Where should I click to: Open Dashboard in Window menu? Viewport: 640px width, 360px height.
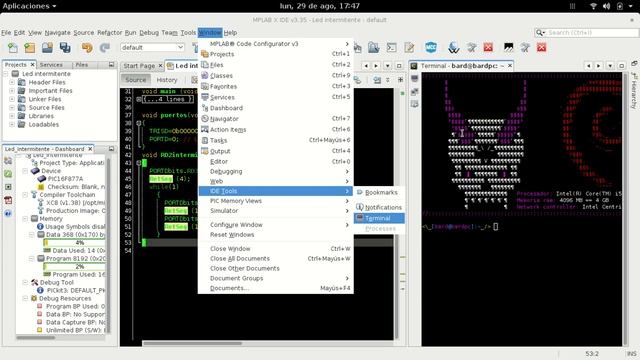(276, 108)
